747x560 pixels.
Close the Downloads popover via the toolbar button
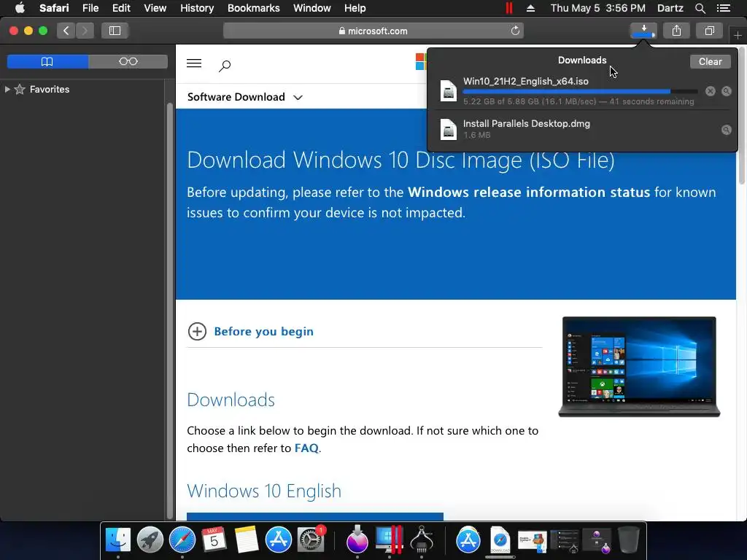(x=643, y=31)
